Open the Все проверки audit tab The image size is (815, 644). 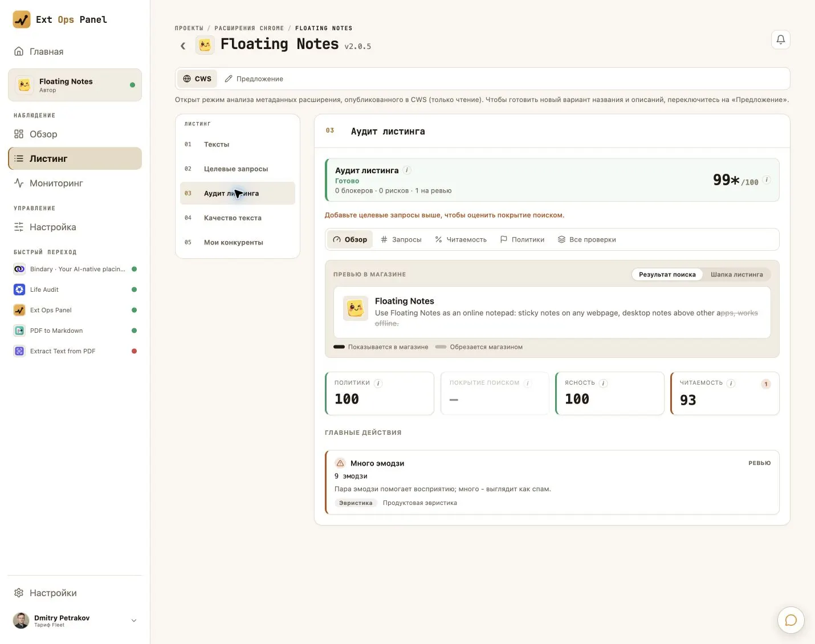(x=586, y=239)
